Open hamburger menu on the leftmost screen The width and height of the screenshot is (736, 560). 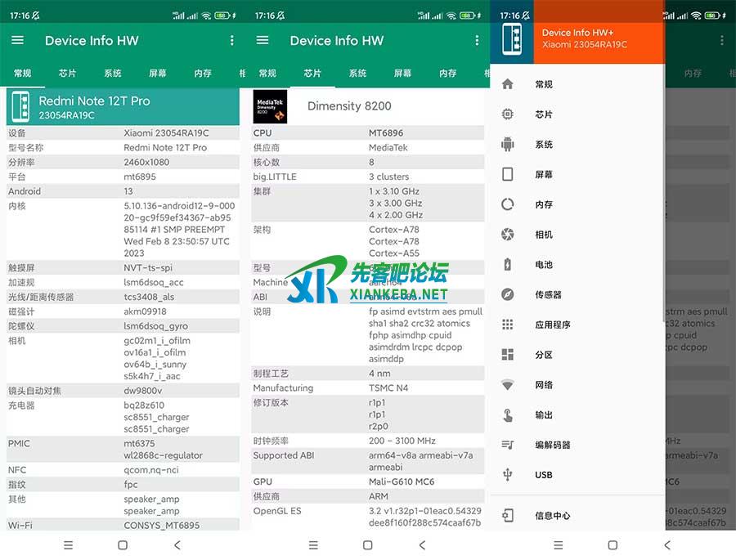tap(17, 40)
